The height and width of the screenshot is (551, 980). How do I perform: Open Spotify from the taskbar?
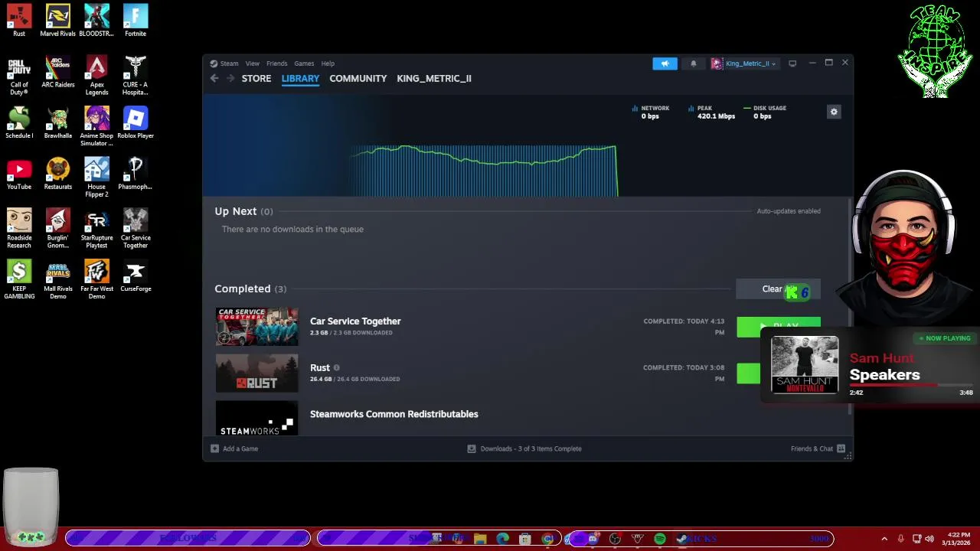point(660,539)
